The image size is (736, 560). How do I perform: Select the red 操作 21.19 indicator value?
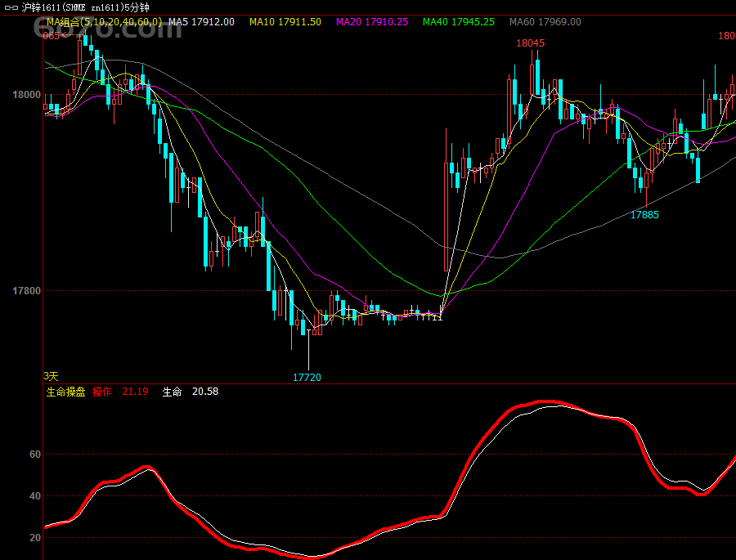point(120,392)
